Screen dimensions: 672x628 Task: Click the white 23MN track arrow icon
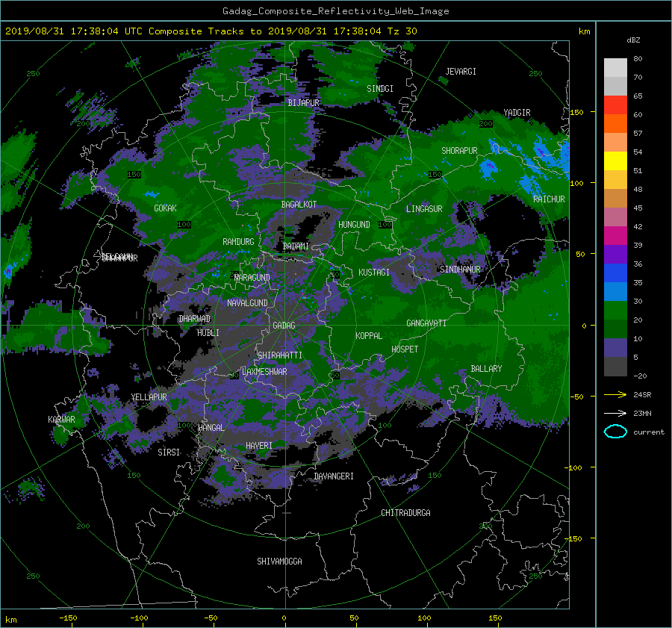pyautogui.click(x=615, y=413)
